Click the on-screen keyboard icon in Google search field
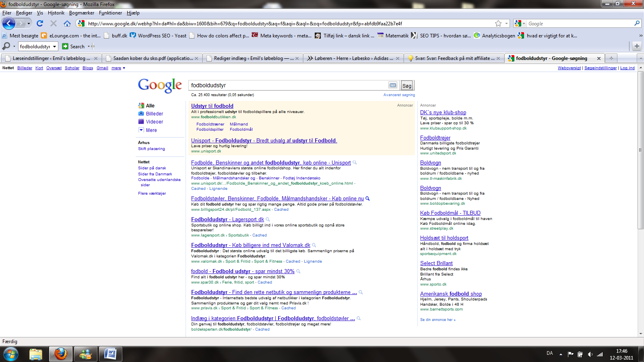This screenshot has width=644, height=362. click(x=393, y=85)
